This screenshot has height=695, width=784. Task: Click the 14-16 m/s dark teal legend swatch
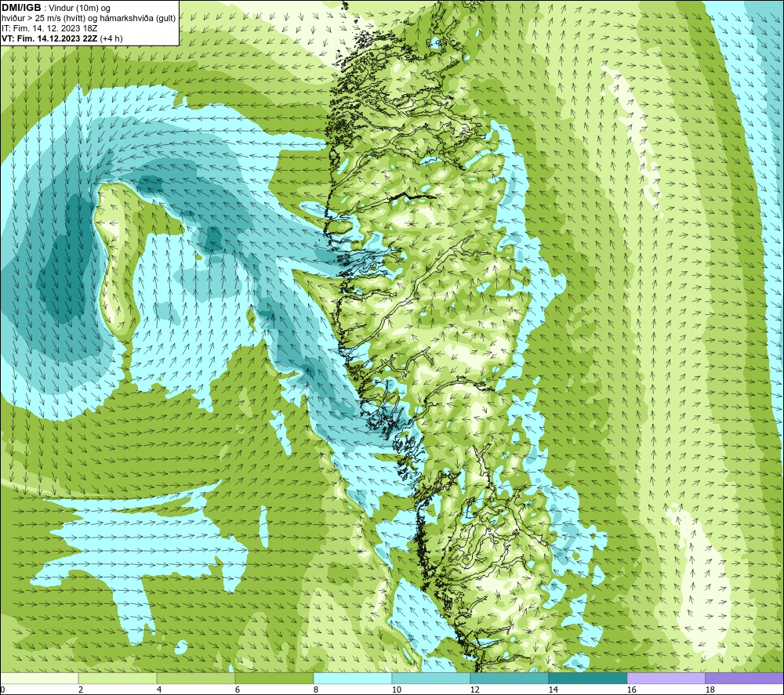[x=587, y=679]
